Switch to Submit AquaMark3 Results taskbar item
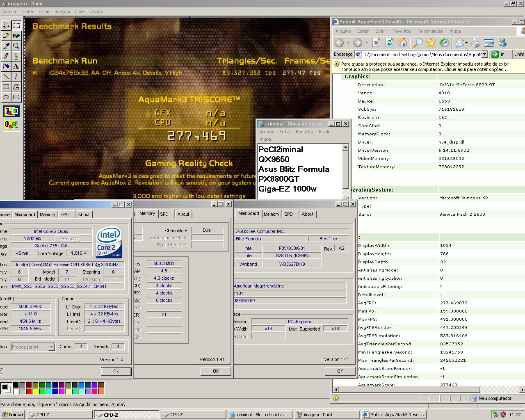Image resolution: width=525 pixels, height=420 pixels. click(x=394, y=415)
